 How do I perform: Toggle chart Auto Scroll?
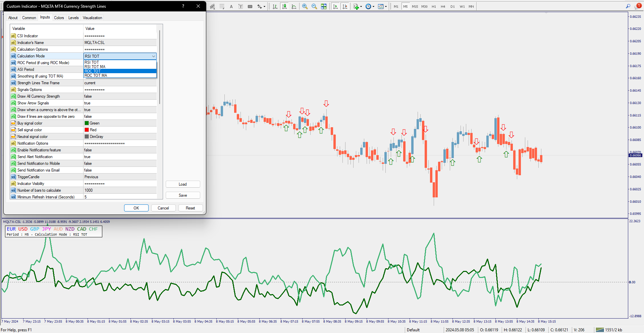click(335, 6)
